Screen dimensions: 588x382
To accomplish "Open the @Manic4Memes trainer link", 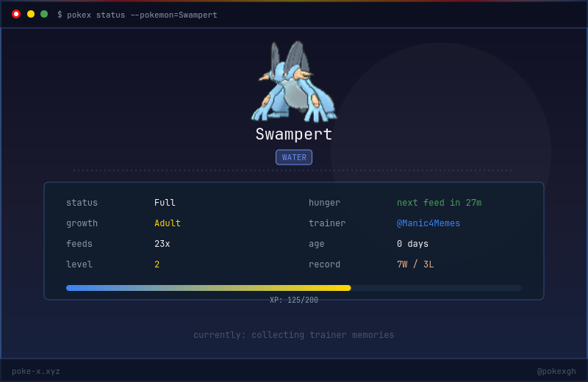I will coord(429,223).
